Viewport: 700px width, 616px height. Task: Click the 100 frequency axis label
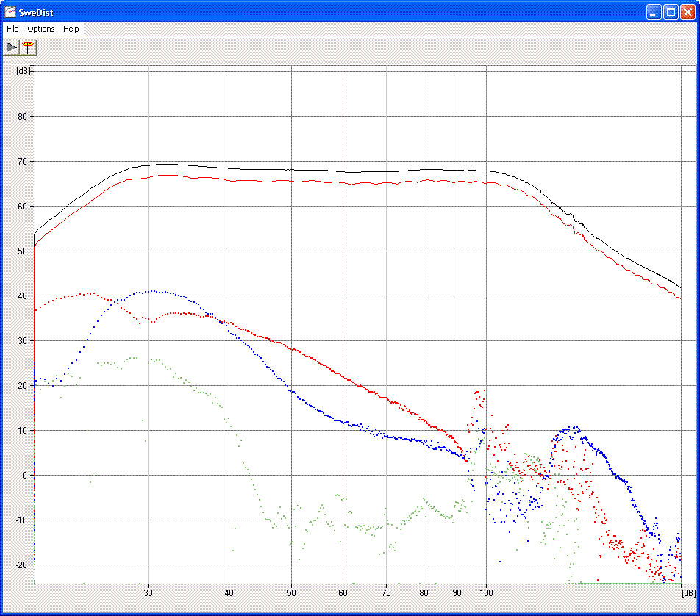click(x=486, y=592)
